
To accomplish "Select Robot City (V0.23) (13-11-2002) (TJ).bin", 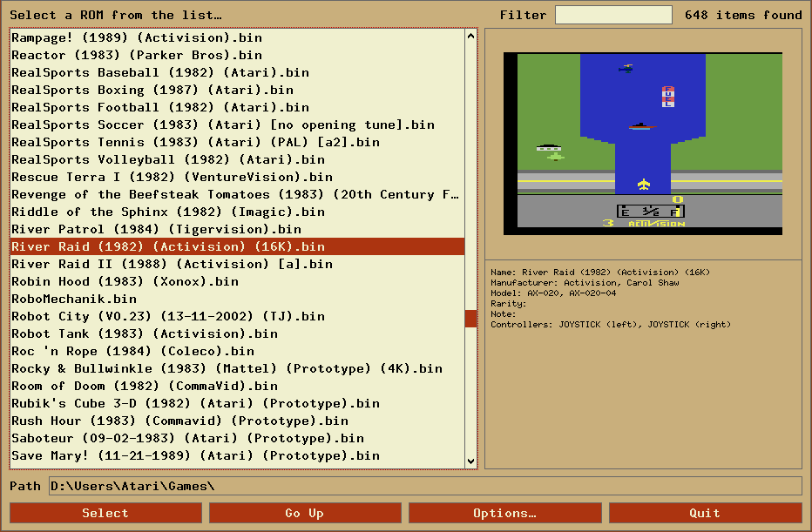I will click(237, 316).
